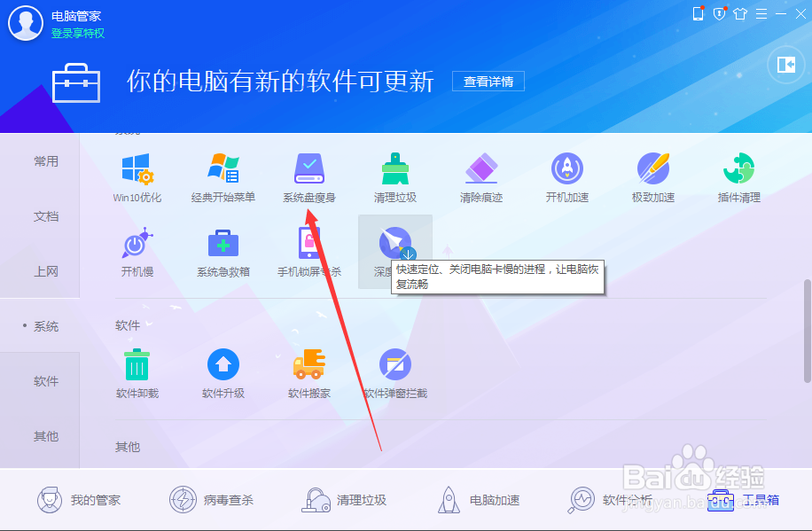Image resolution: width=812 pixels, height=531 pixels.
Task: Launch the 插件清理 plugin cleaner
Action: [738, 176]
